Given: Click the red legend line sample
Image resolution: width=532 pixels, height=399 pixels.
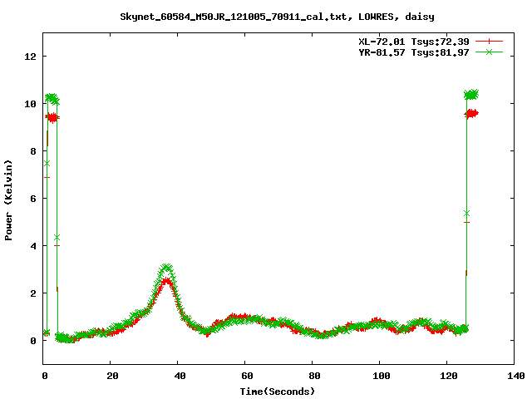Looking at the screenshot, I should tap(489, 42).
